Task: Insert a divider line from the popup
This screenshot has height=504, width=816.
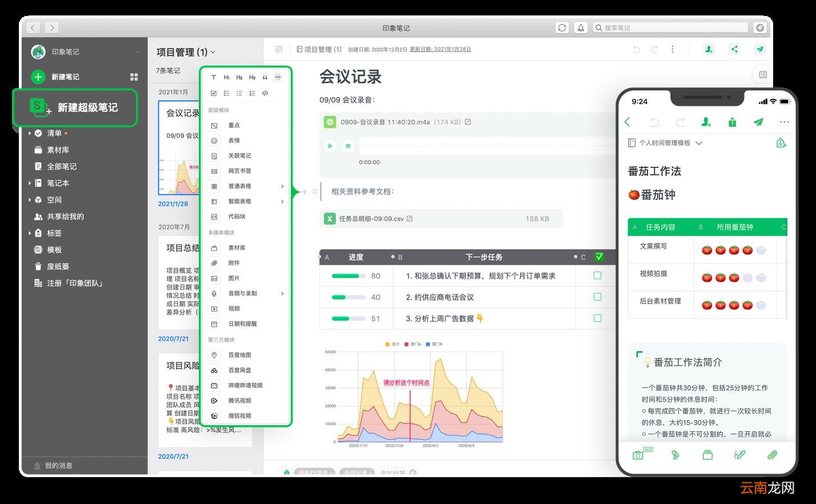Action: click(278, 77)
